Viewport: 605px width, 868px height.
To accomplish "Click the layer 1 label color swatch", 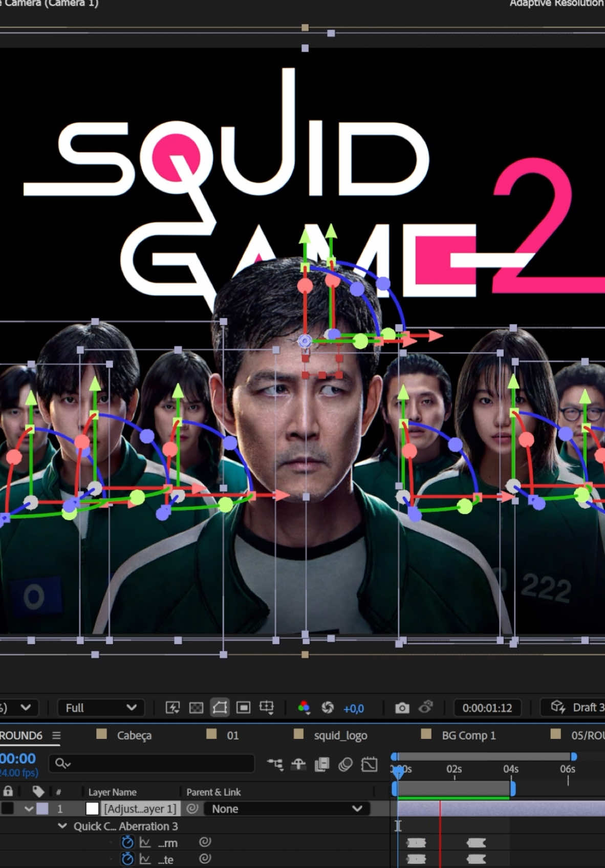I will pos(43,809).
